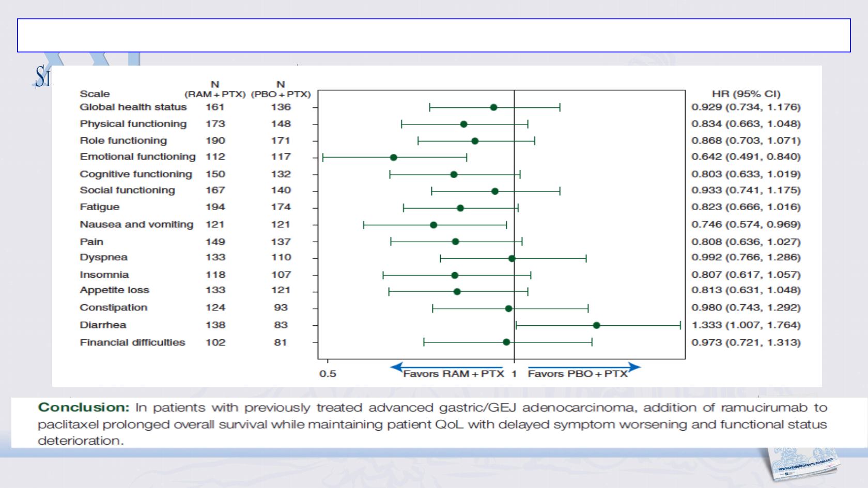Select the 'Physical functioning' row label
The width and height of the screenshot is (868, 488).
coord(133,124)
